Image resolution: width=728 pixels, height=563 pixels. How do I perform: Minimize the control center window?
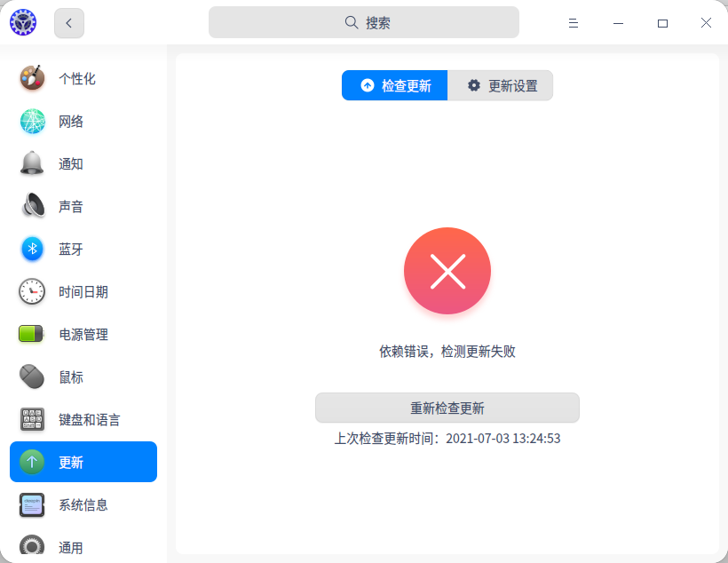(x=618, y=23)
